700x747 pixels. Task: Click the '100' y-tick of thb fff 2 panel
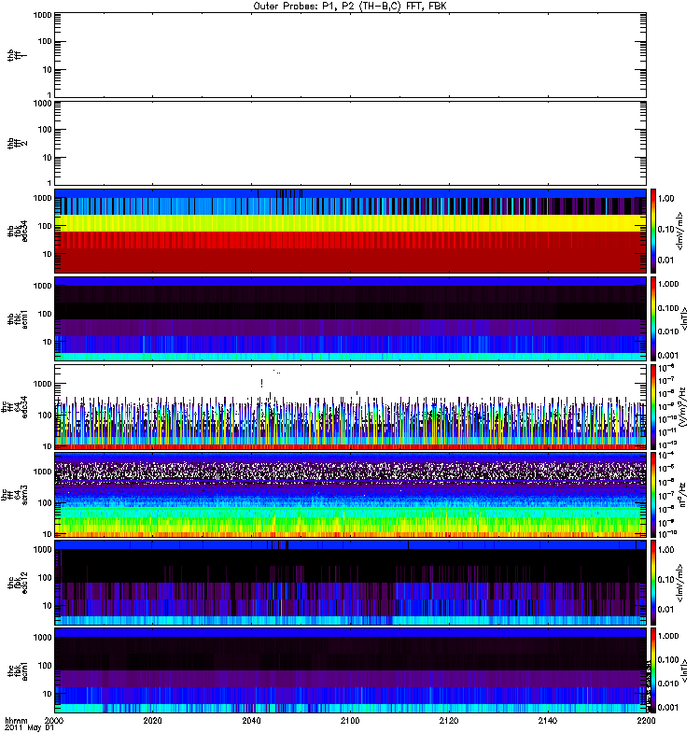45,130
